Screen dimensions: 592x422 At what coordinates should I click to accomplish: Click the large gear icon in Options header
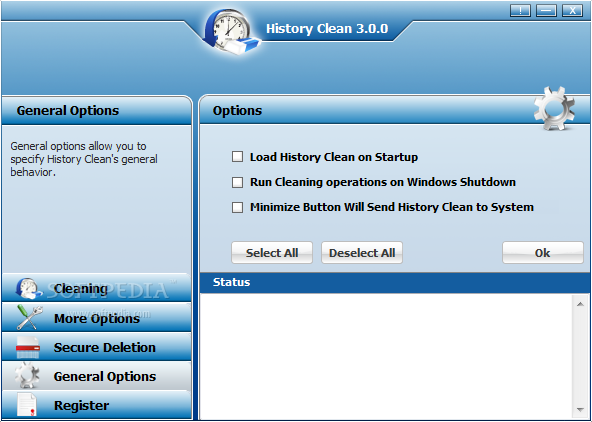tap(554, 108)
